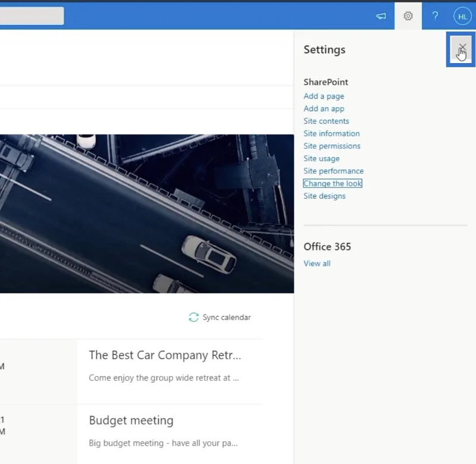Screen dimensions: 476x464
Task: Click the Settings panel heading
Action: point(324,50)
